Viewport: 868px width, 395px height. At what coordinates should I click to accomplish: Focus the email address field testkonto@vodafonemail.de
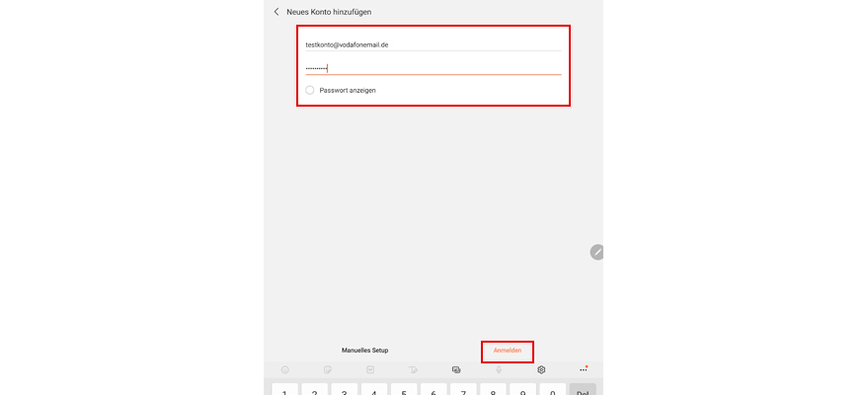434,44
